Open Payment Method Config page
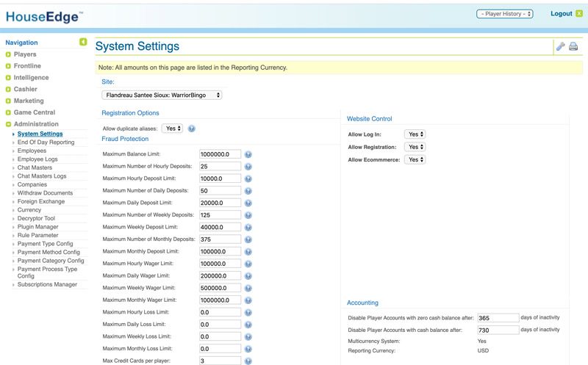Image resolution: width=588 pixels, height=365 pixels. pyautogui.click(x=49, y=252)
